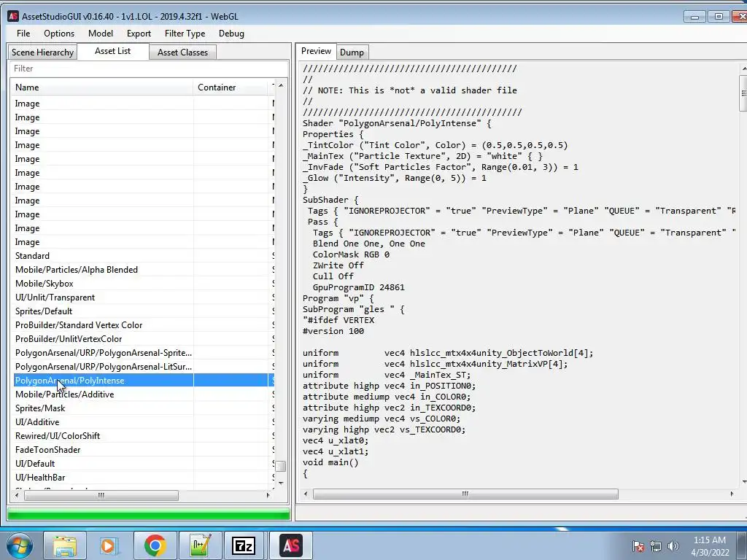Switch to the Asset List tab
This screenshot has height=560, width=747.
click(112, 51)
